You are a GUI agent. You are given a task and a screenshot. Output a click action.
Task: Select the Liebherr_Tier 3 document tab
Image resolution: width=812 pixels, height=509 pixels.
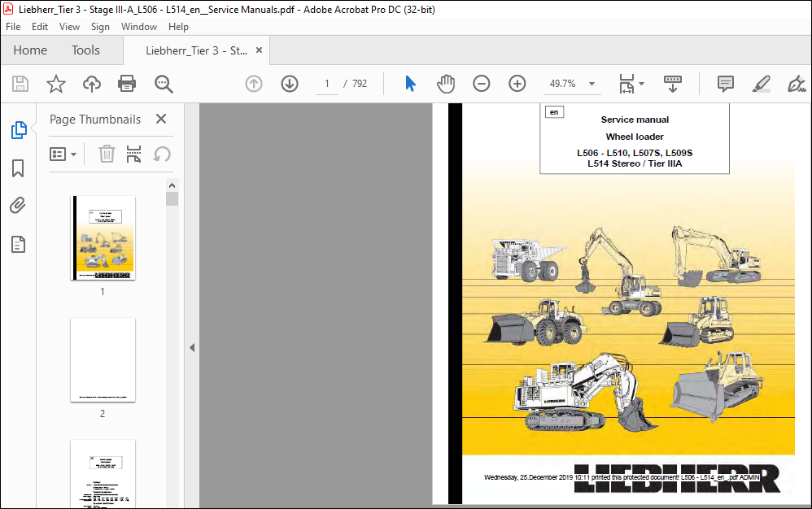(196, 50)
